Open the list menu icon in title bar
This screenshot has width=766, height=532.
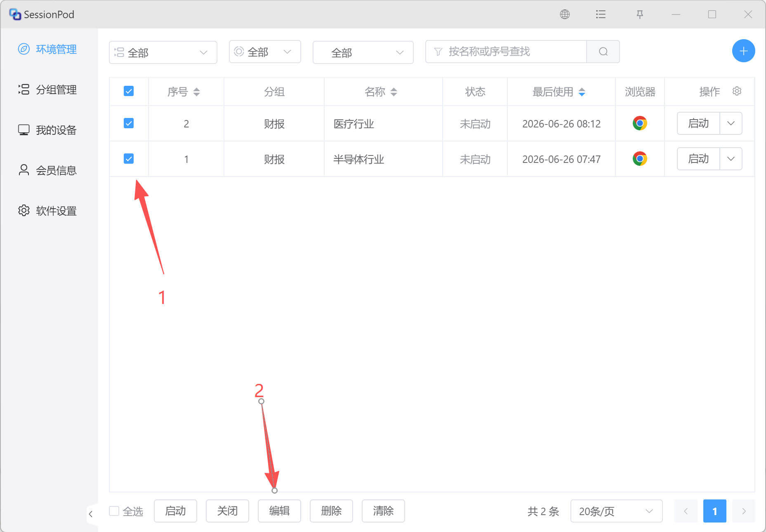(x=601, y=14)
